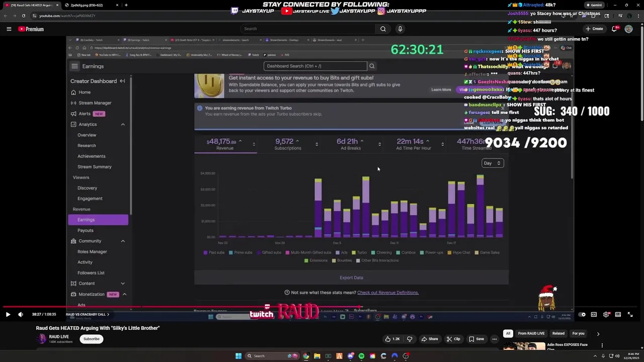The height and width of the screenshot is (362, 644).
Task: Switch to theater mode
Action: [618, 314]
